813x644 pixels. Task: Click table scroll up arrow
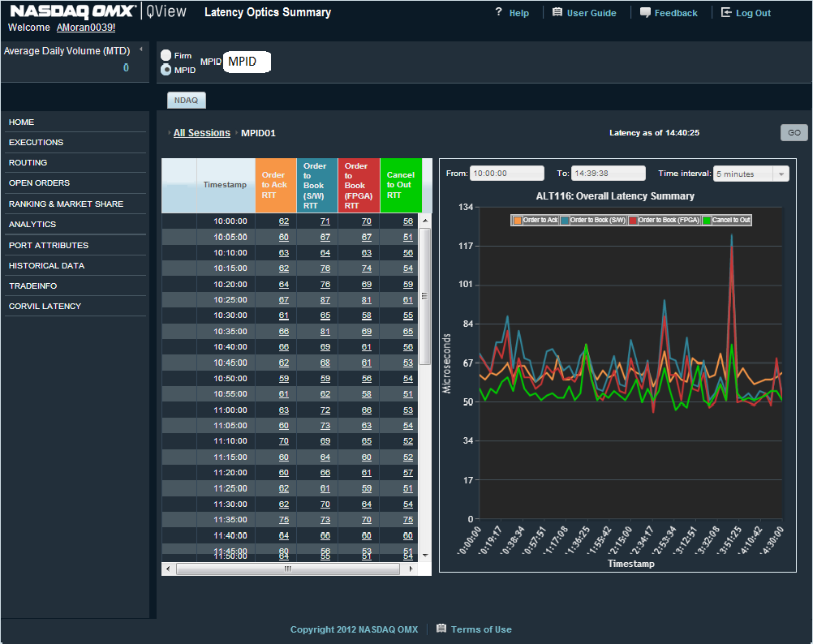tap(425, 220)
